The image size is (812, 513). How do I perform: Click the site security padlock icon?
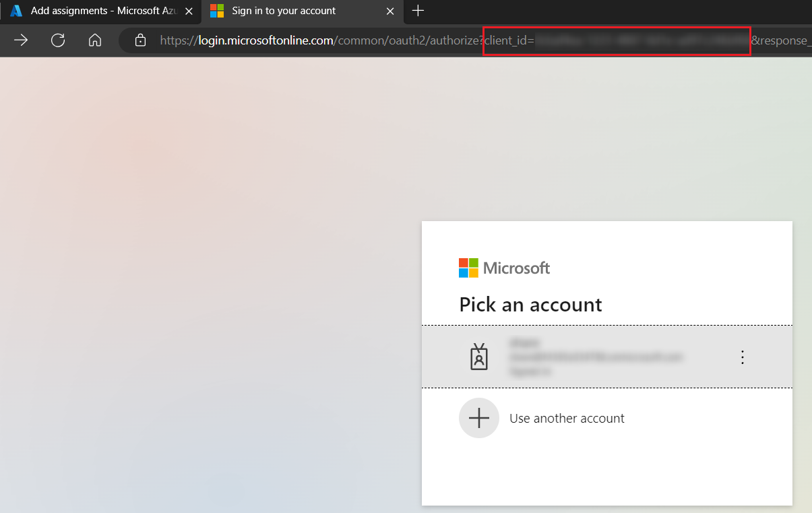[139, 40]
